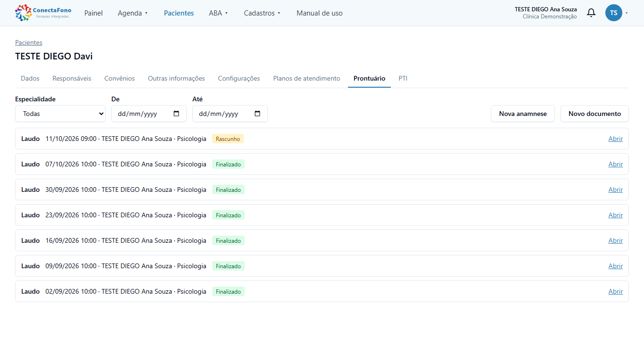Open the notifications bell
This screenshot has height=362, width=644.
[591, 13]
